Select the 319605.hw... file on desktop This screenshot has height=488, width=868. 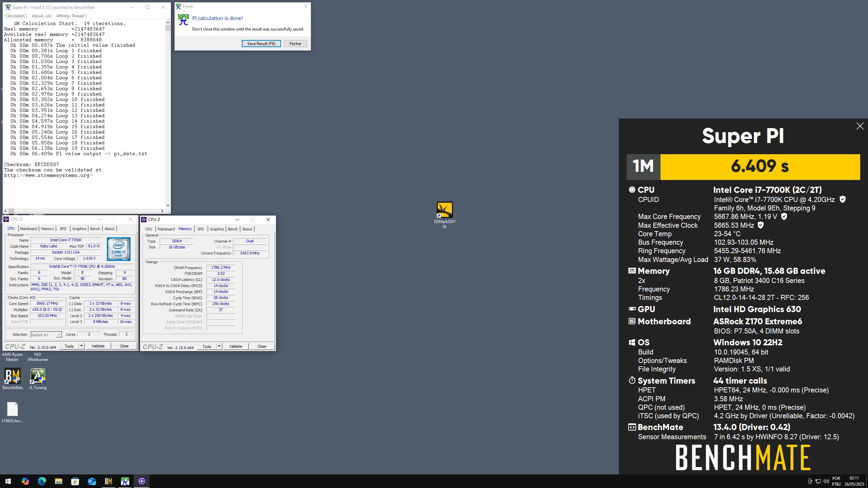pos(13,412)
